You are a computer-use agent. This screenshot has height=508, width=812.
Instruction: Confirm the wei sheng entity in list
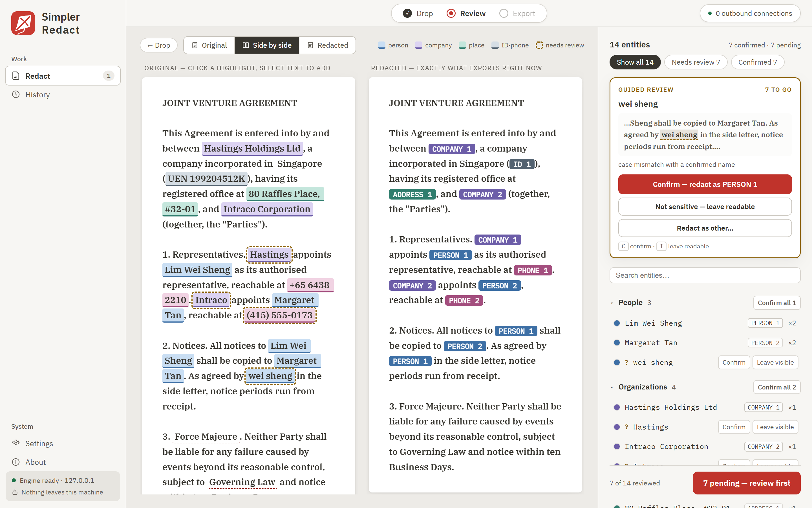(734, 363)
